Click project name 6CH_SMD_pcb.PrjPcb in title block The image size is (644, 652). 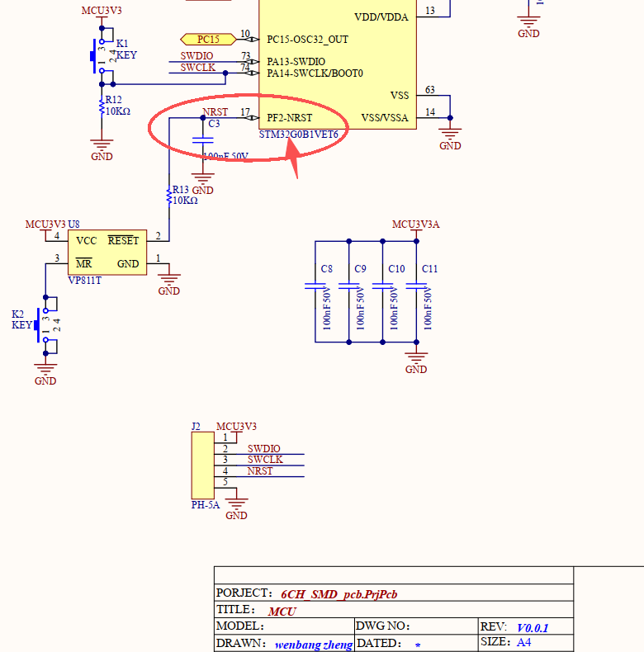point(339,594)
